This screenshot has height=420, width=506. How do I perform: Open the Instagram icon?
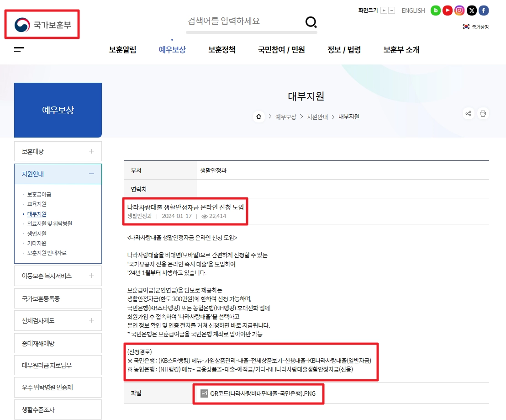[459, 11]
